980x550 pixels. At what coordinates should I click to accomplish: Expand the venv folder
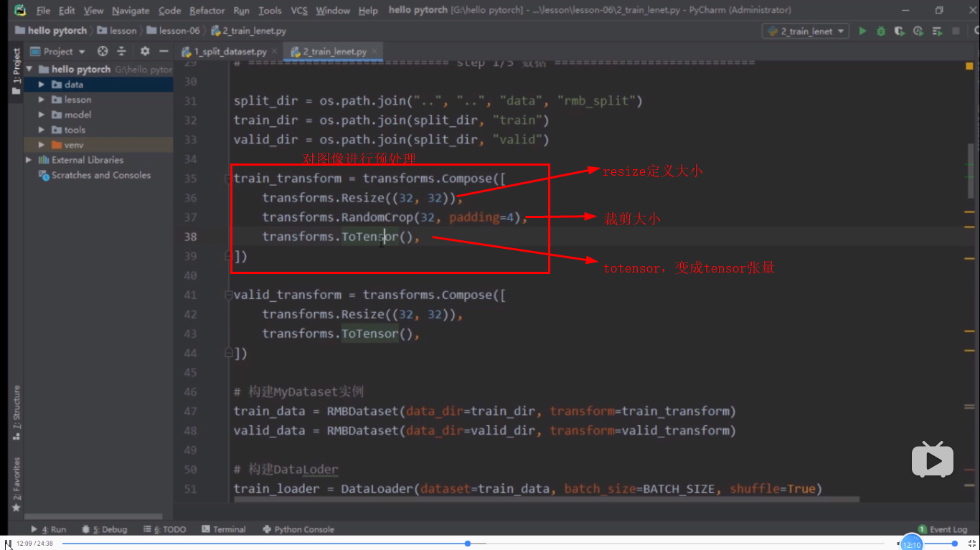pos(42,145)
